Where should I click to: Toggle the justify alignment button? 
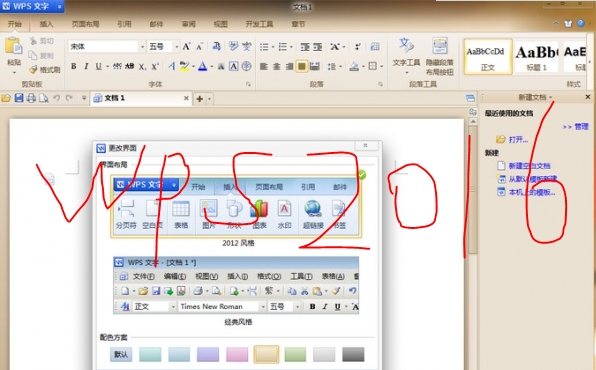[x=302, y=67]
